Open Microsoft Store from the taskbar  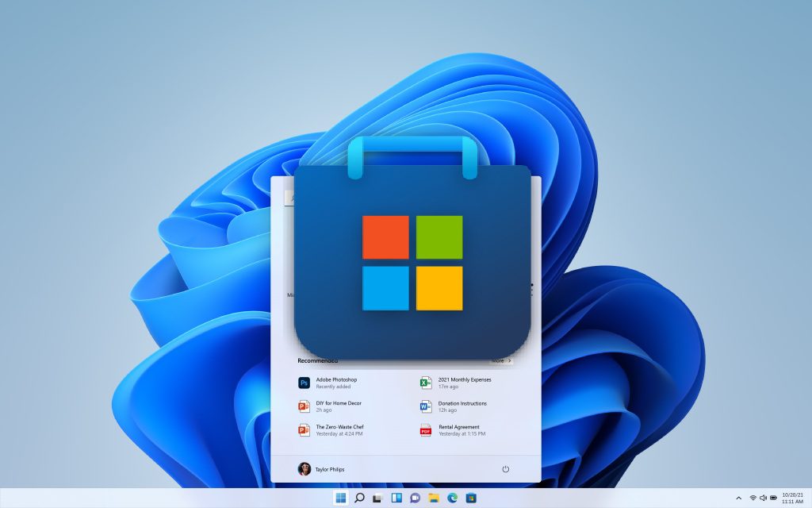point(471,498)
